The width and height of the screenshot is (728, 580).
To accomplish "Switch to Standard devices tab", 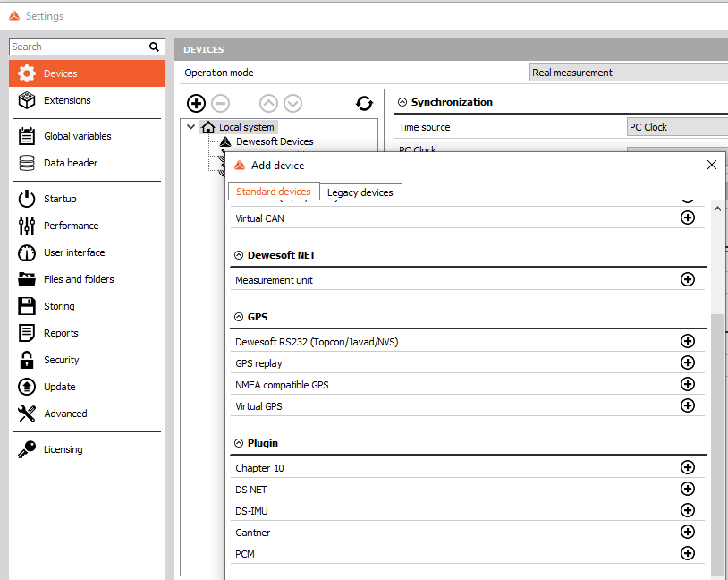I will pos(274,192).
